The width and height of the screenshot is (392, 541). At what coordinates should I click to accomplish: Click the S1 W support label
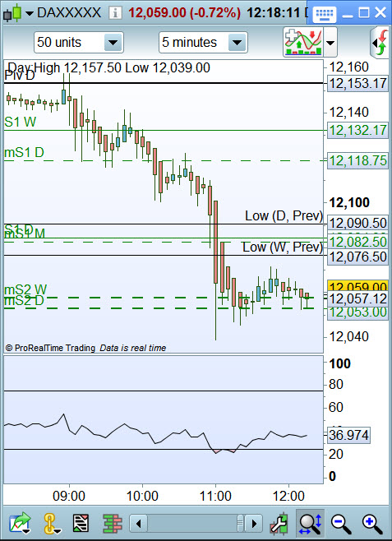21,122
